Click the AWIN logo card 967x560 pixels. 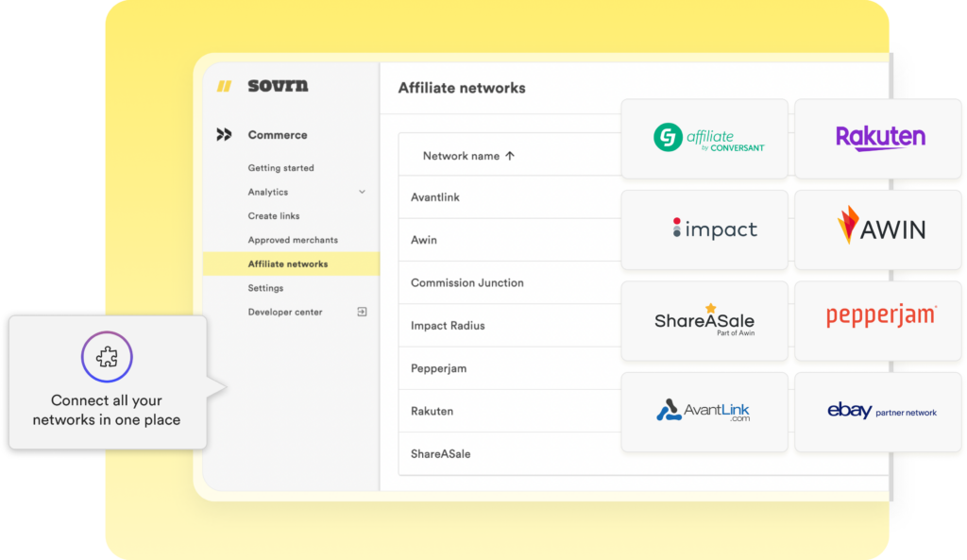click(x=878, y=229)
